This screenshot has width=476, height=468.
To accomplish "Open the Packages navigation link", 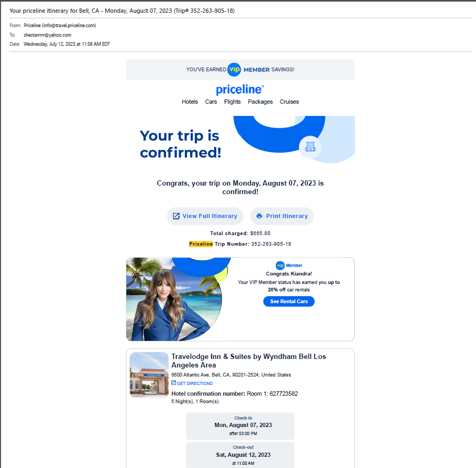I will (x=260, y=102).
